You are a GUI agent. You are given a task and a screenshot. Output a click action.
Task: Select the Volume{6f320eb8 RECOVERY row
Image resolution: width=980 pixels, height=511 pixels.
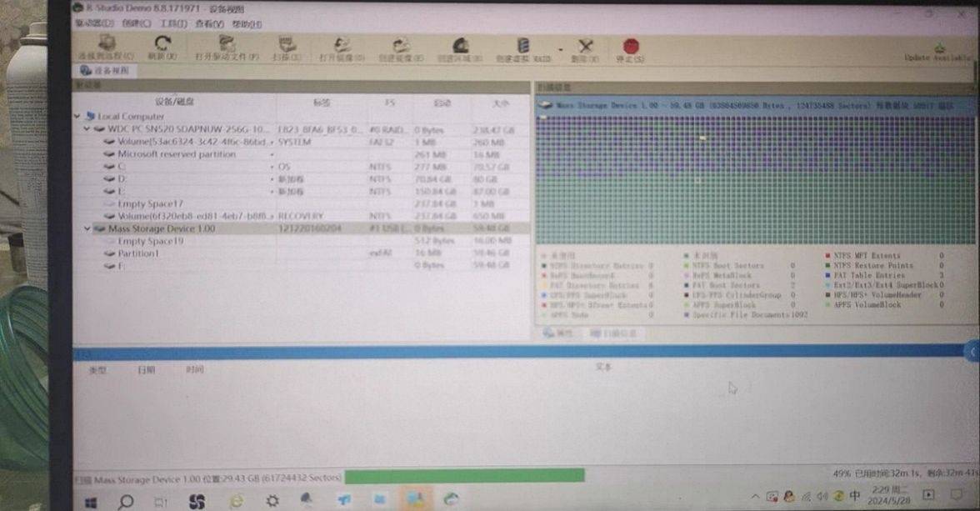[302, 216]
